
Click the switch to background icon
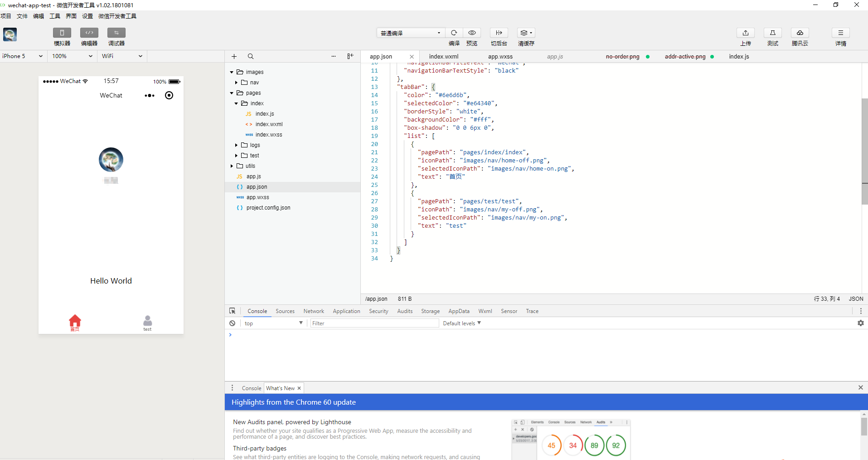click(x=499, y=33)
